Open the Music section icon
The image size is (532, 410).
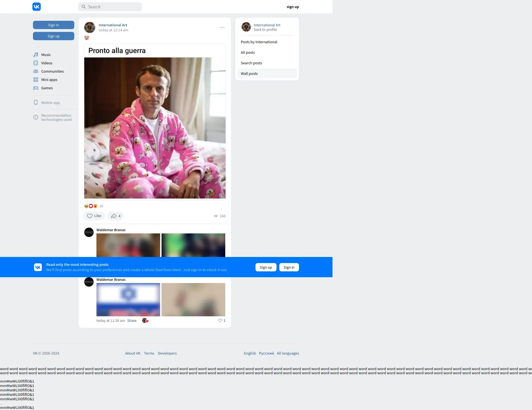click(x=36, y=55)
